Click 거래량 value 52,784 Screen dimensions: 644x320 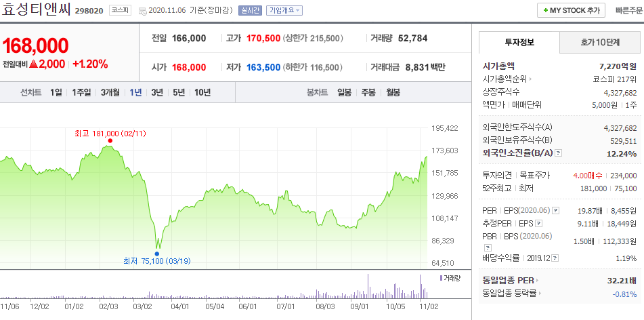click(413, 38)
